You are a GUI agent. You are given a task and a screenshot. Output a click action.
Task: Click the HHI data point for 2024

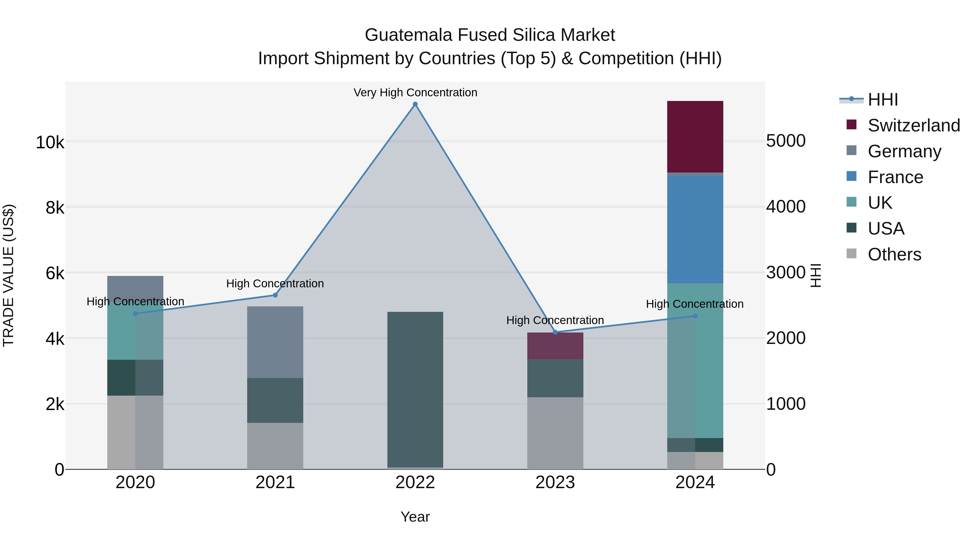[x=695, y=316]
